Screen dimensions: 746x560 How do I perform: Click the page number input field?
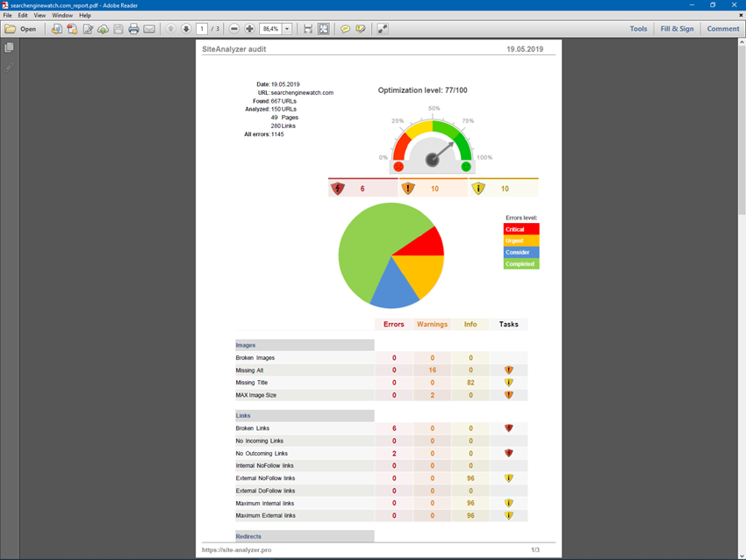click(202, 29)
